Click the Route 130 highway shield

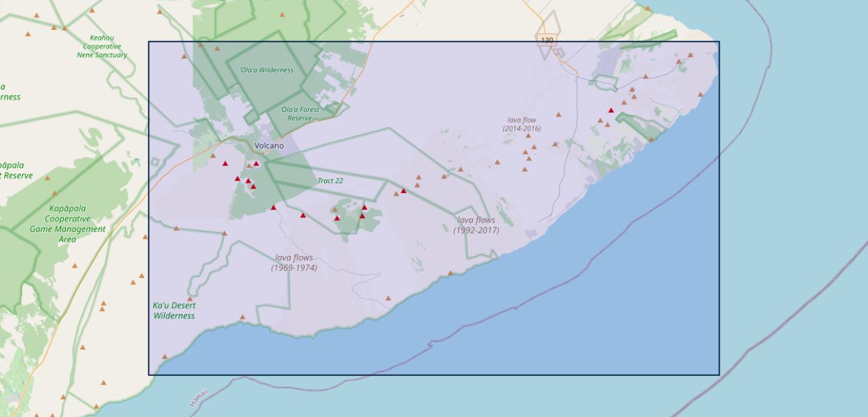click(547, 40)
